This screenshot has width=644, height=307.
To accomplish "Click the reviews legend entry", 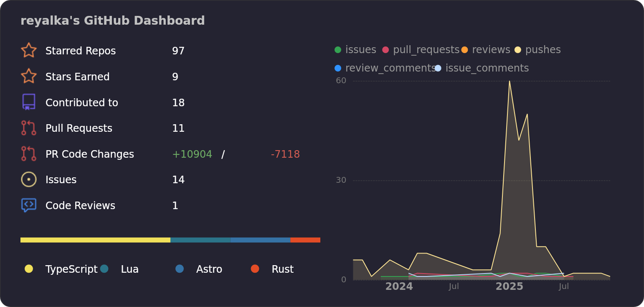I will 487,49.
